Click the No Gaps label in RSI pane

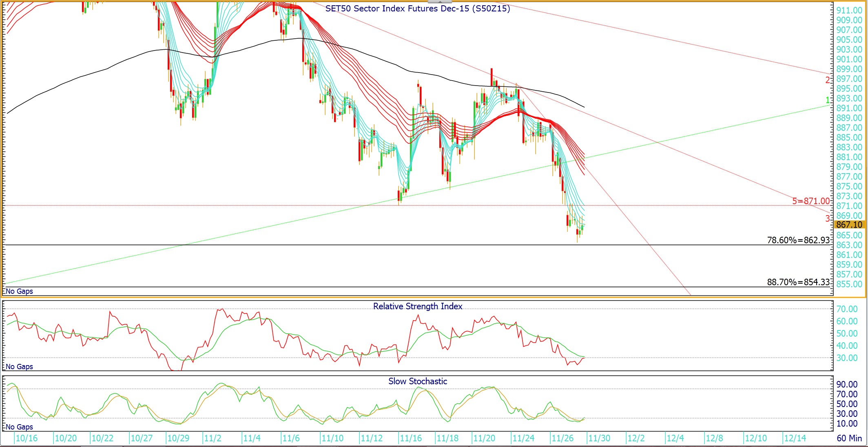pyautogui.click(x=19, y=367)
